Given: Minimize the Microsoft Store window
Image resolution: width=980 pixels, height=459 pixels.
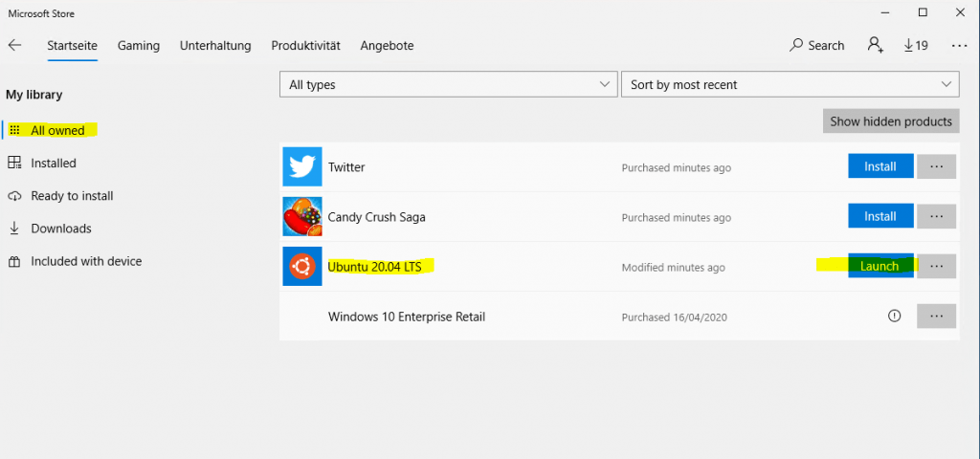Looking at the screenshot, I should tap(885, 12).
